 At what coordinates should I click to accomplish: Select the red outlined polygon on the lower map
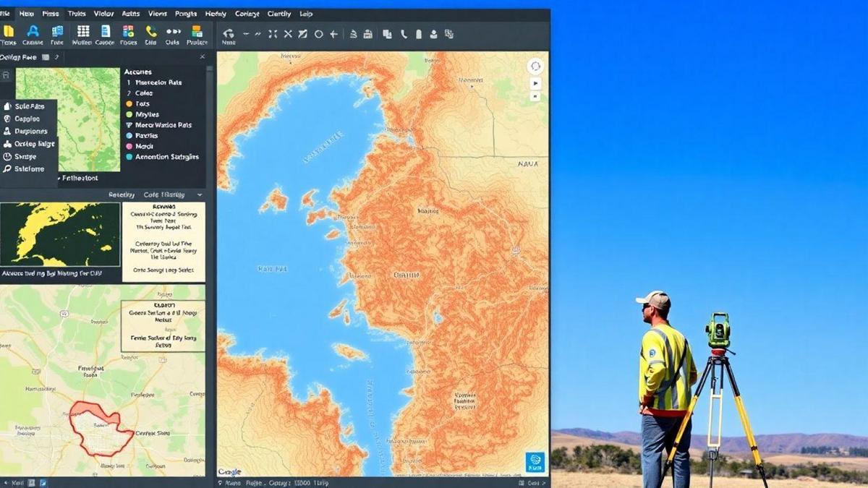pyautogui.click(x=101, y=429)
